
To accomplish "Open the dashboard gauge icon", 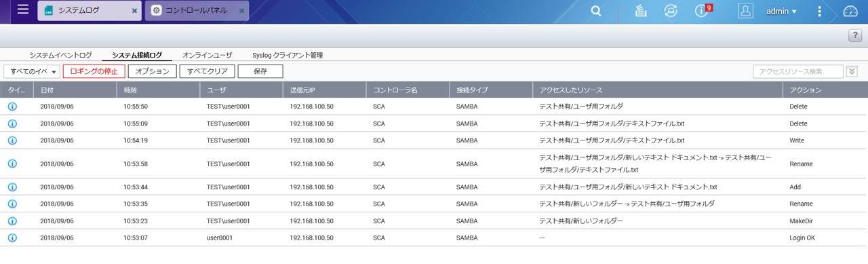I will coord(850,11).
